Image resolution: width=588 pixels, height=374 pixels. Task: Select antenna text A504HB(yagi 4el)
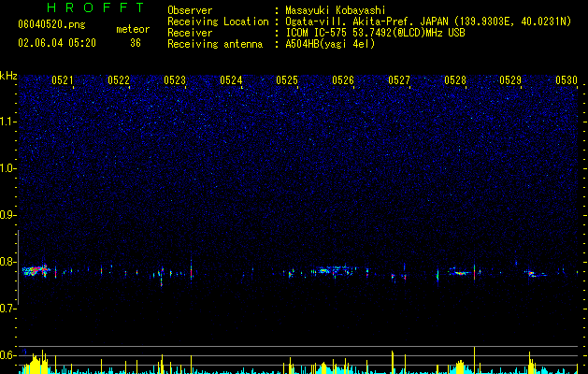[x=330, y=44]
